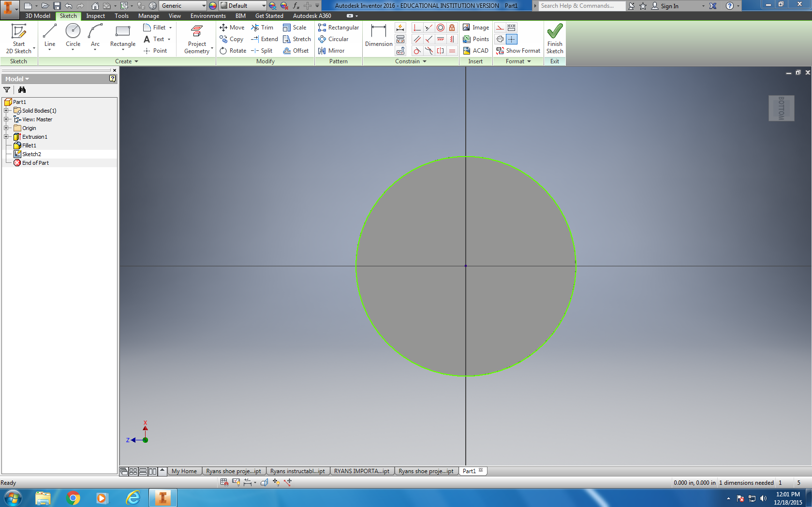This screenshot has width=812, height=507.
Task: Apply the Vertical constraint
Action: tap(452, 39)
